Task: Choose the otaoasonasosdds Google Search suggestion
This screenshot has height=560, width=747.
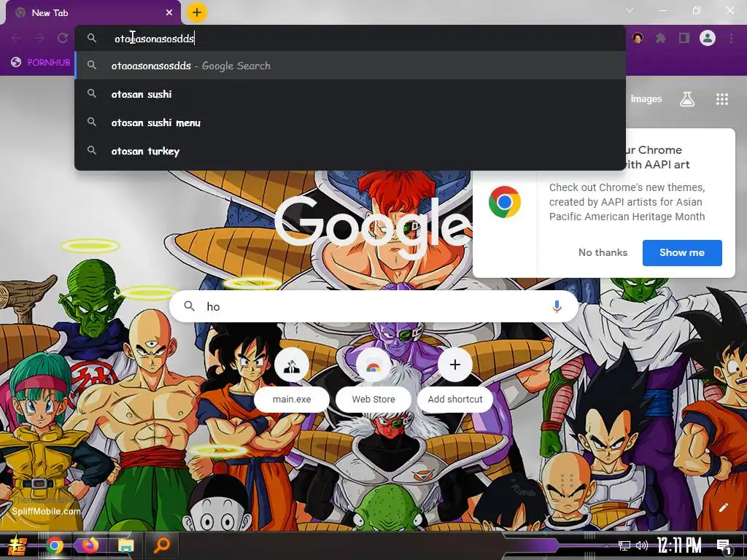Action: click(x=350, y=66)
